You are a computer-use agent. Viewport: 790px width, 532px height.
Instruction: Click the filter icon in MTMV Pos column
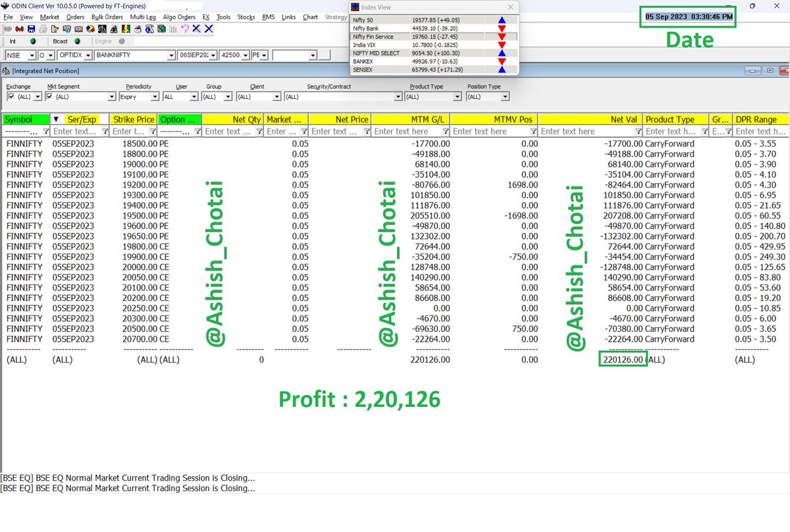point(533,131)
